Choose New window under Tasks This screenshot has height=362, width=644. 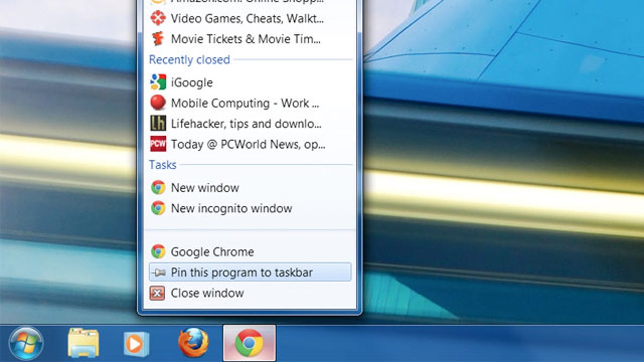coord(250,188)
